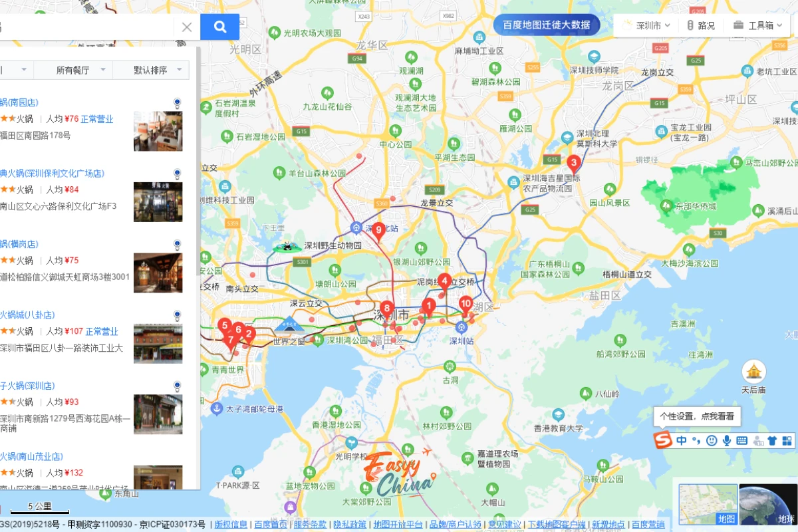Toggle the 路况 traffic layer
Image resolution: width=798 pixels, height=532 pixels.
pyautogui.click(x=701, y=26)
